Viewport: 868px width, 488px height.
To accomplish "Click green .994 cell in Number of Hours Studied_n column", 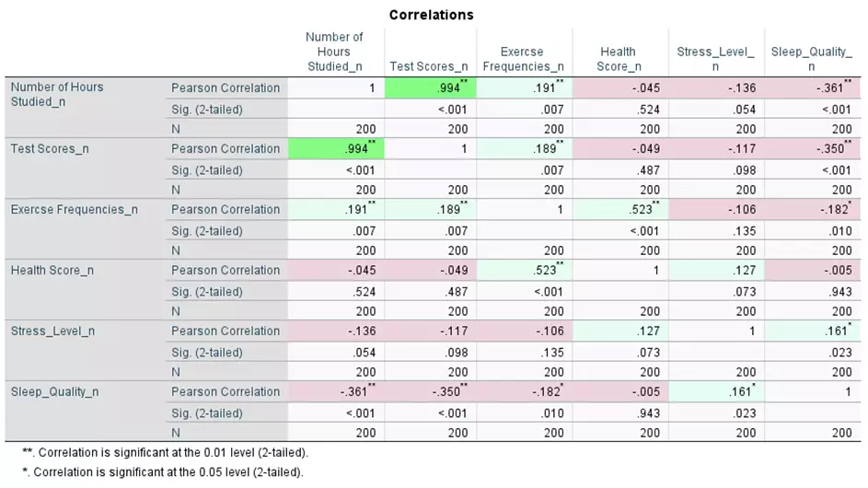I will [335, 149].
